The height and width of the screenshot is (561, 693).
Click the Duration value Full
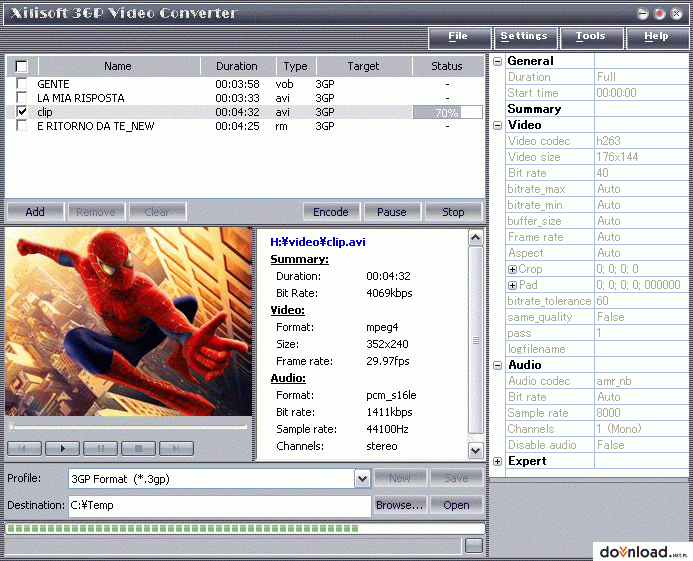click(x=606, y=77)
